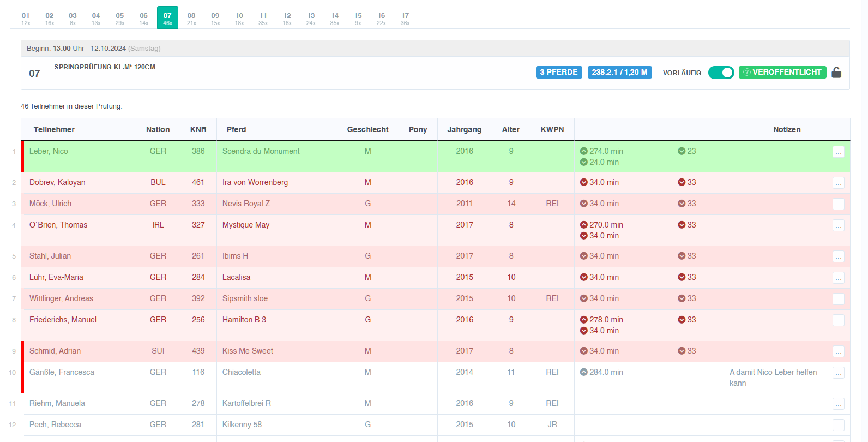Open notes menu for Gänßle, Francesca
This screenshot has height=442, width=868.
[839, 373]
